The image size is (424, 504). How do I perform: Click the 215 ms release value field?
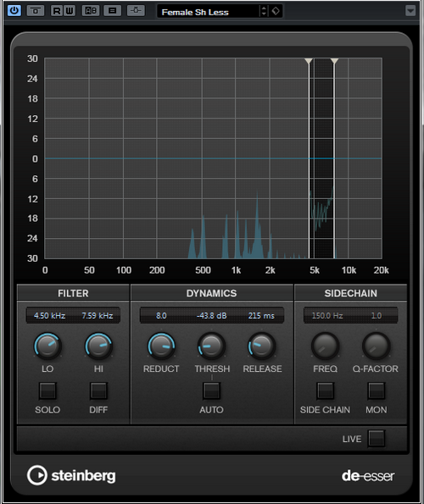click(261, 316)
